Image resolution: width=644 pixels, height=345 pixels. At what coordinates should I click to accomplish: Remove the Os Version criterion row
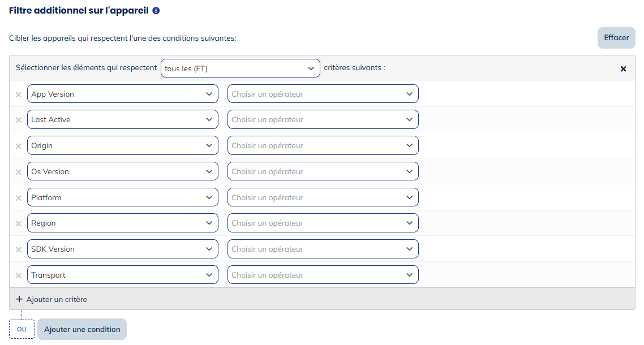coord(18,171)
